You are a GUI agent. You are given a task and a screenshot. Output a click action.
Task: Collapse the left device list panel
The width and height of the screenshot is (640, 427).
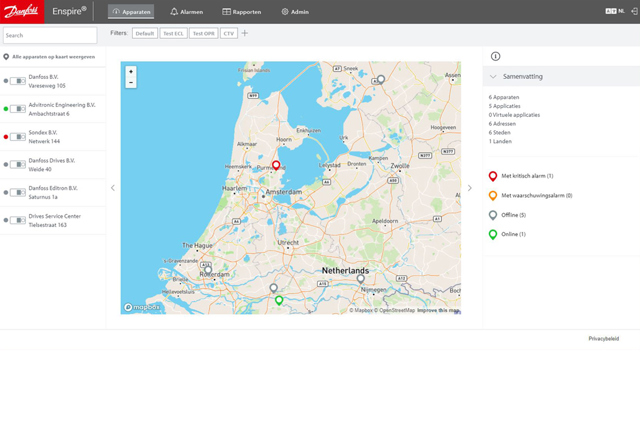coord(112,188)
